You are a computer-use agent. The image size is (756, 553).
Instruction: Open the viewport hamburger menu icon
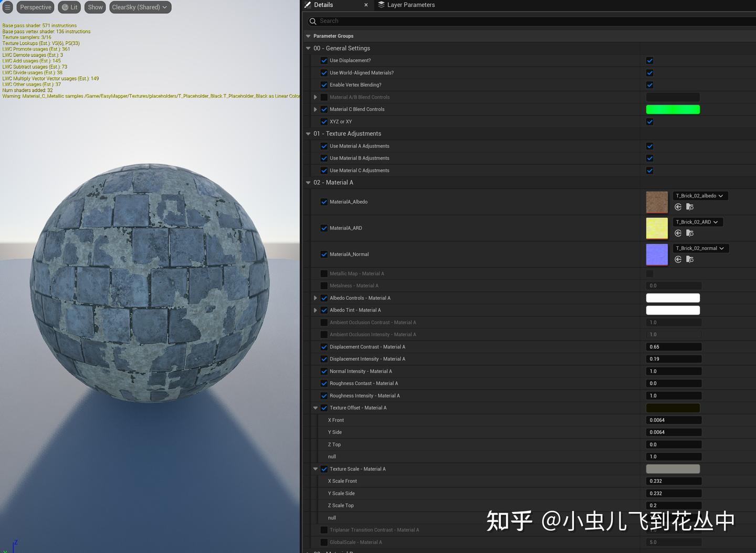coord(8,7)
